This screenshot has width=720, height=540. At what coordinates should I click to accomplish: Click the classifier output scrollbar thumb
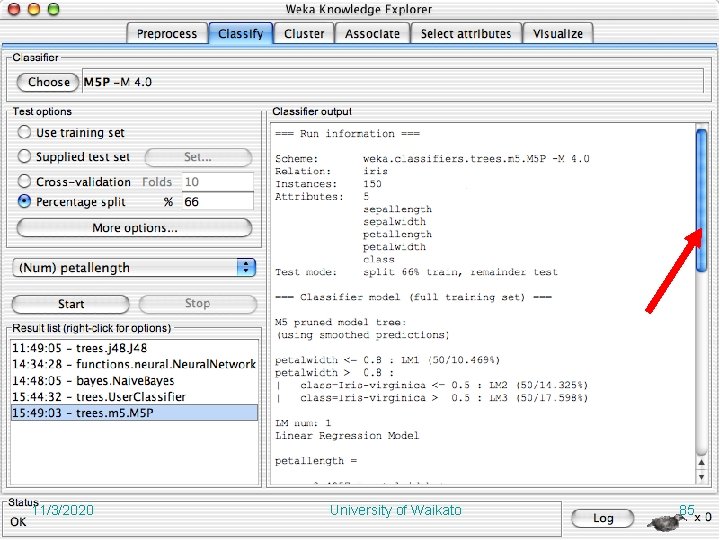tap(701, 200)
